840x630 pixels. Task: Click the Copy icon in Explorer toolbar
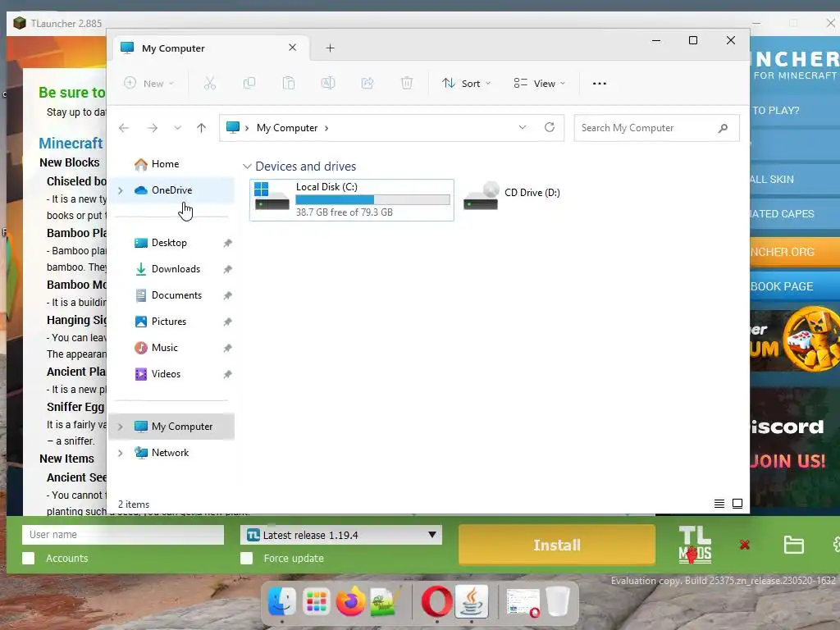pos(249,83)
